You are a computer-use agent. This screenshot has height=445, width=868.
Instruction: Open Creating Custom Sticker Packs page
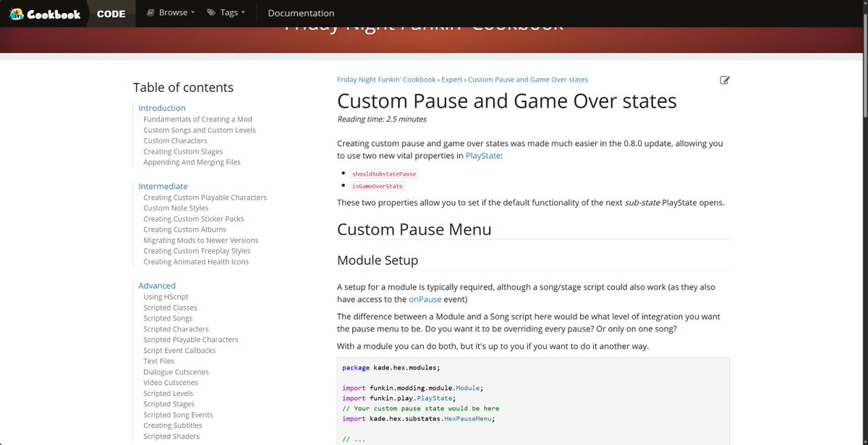194,219
